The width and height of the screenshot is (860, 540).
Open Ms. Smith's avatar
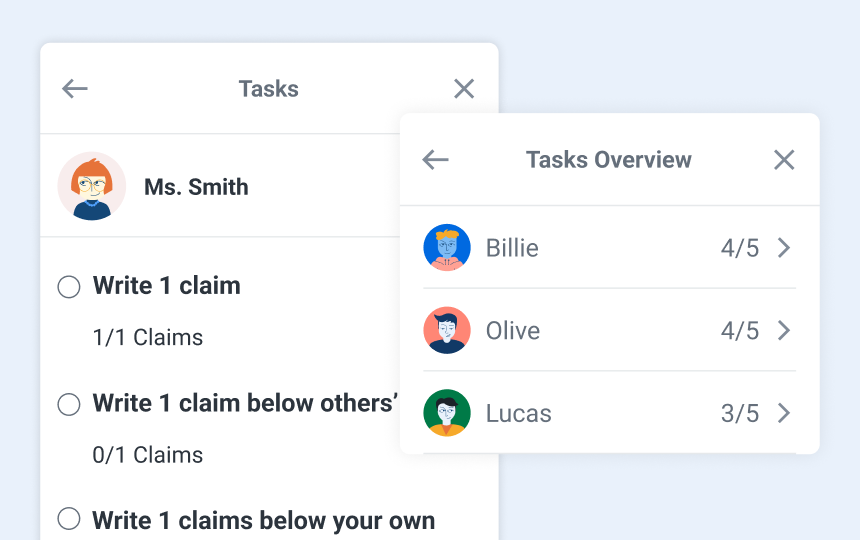(92, 186)
